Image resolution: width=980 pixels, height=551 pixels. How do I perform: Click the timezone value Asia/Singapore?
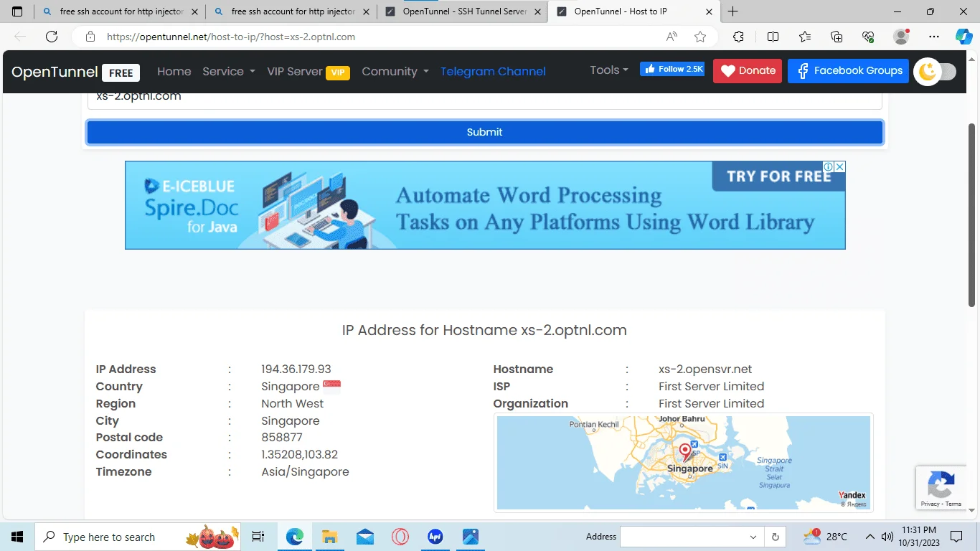pos(305,471)
